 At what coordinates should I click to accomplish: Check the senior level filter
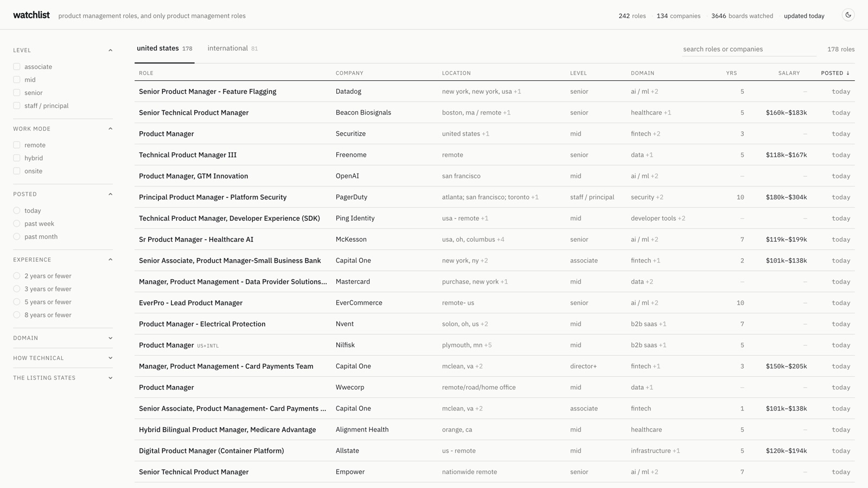(17, 93)
